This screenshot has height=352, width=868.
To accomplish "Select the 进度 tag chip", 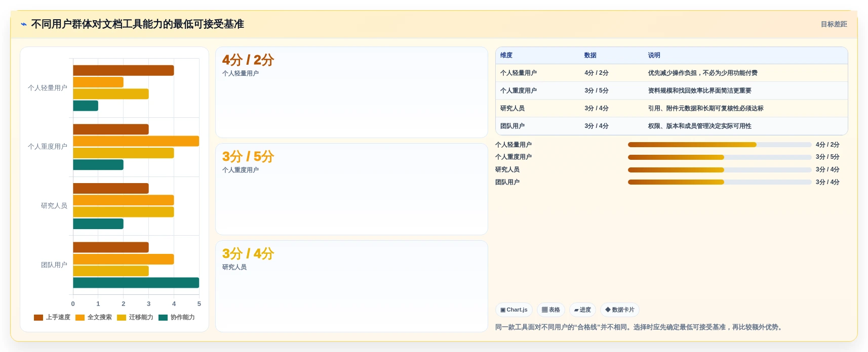I will (582, 310).
